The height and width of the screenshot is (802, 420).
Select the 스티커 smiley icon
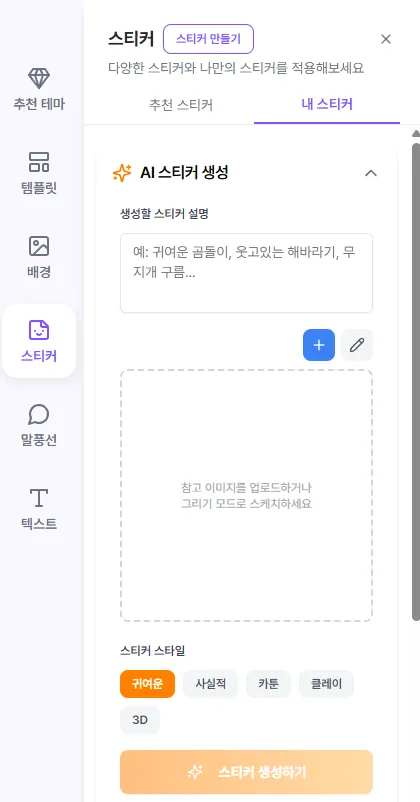[39, 330]
